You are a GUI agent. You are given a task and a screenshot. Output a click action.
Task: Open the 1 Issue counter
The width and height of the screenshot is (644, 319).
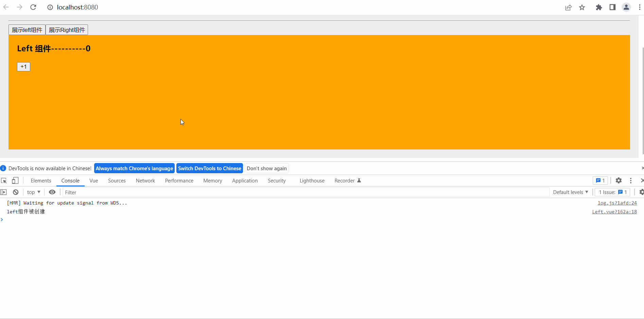pos(612,192)
